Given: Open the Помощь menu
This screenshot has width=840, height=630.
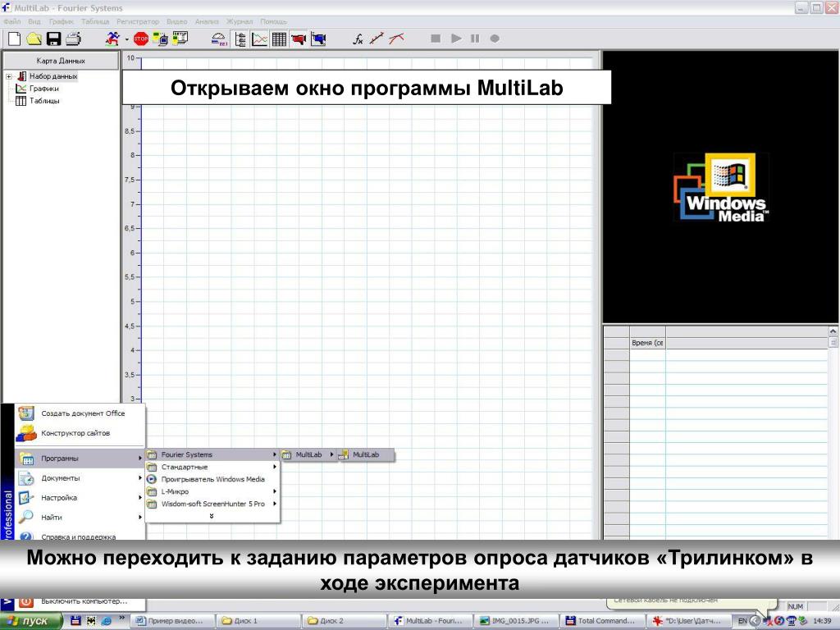Looking at the screenshot, I should (273, 21).
